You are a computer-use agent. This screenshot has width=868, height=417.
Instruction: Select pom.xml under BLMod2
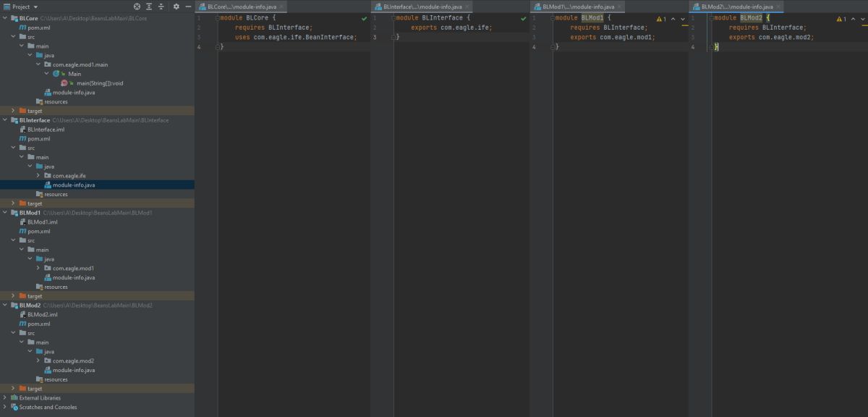click(38, 324)
